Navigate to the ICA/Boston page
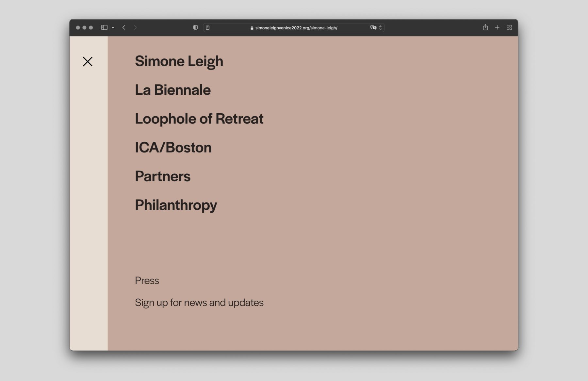Image resolution: width=588 pixels, height=381 pixels. tap(173, 148)
